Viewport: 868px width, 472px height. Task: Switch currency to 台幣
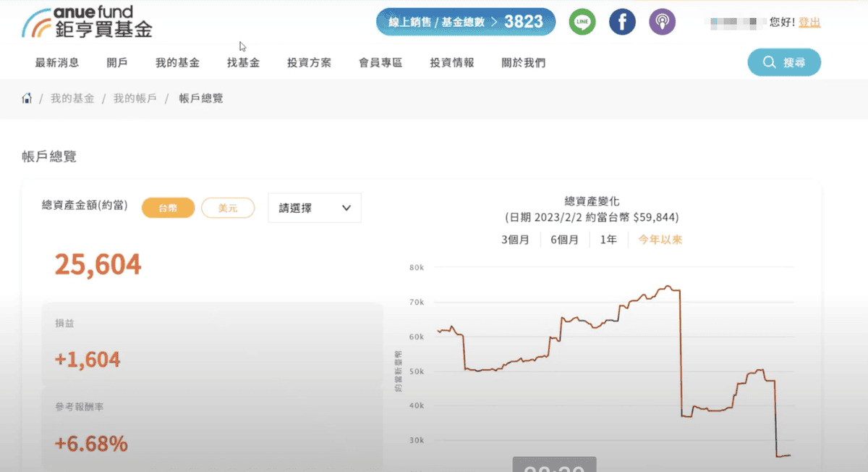(168, 208)
